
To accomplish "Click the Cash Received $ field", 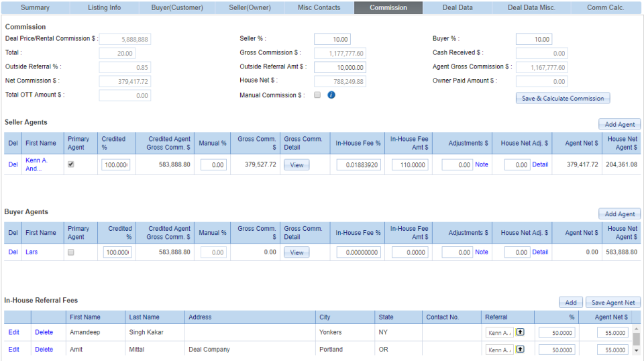I will (542, 53).
